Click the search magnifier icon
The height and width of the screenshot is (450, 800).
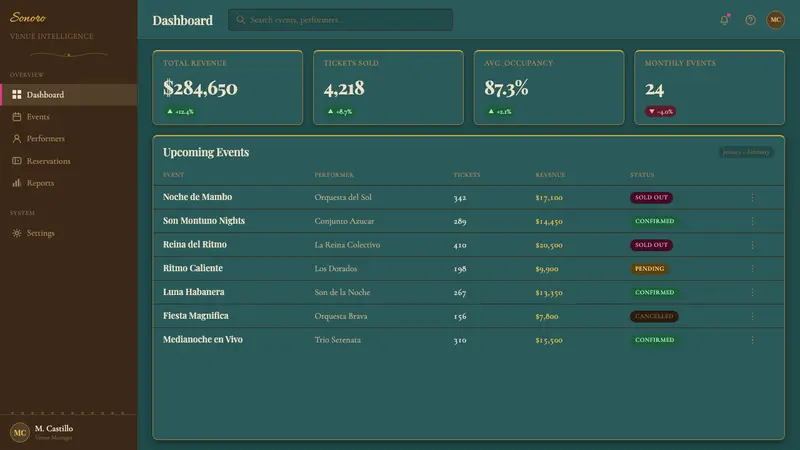click(241, 20)
